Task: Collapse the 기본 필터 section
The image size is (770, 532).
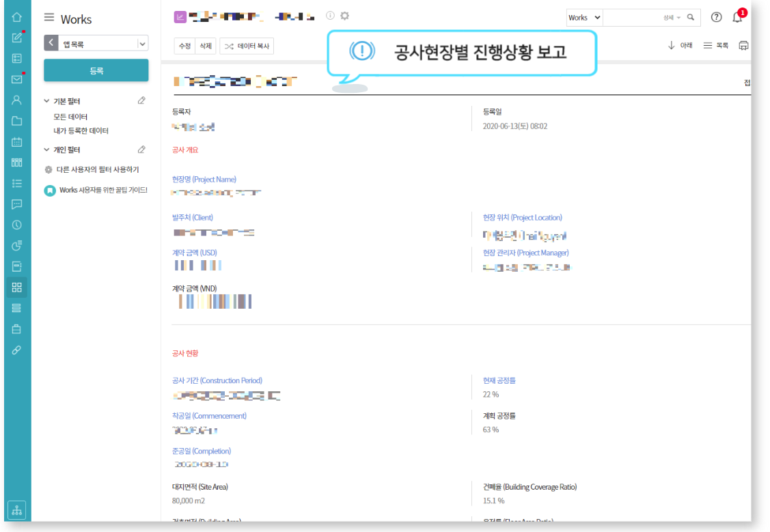Action: click(x=46, y=100)
